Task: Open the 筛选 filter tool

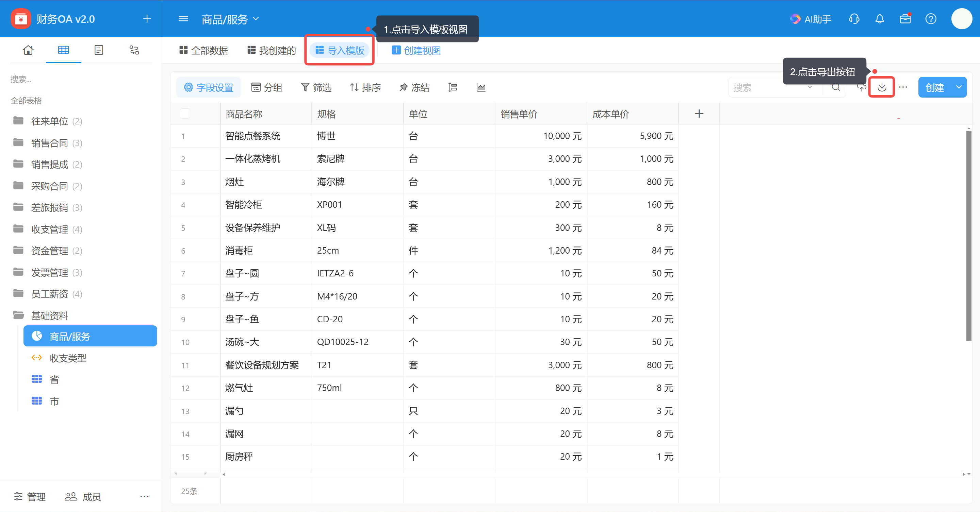Action: click(x=316, y=87)
